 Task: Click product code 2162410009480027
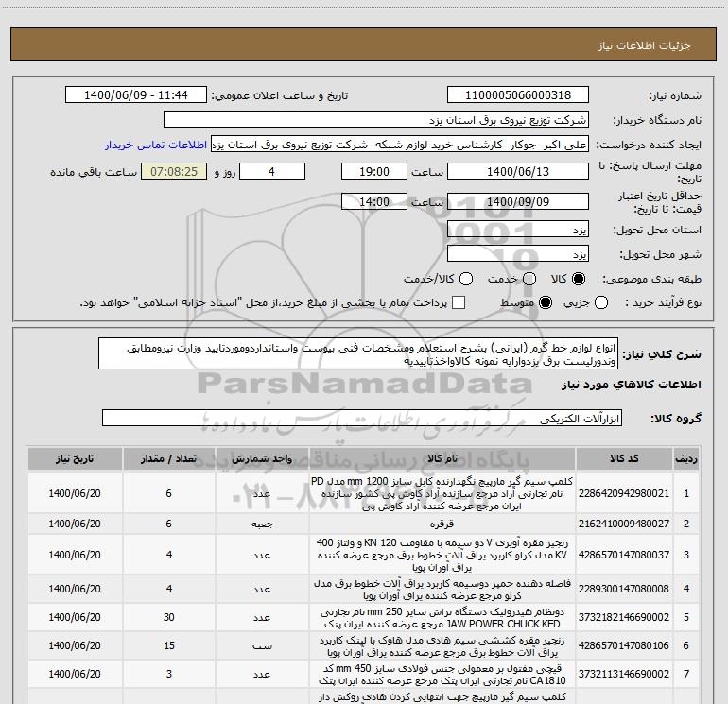[x=624, y=524]
